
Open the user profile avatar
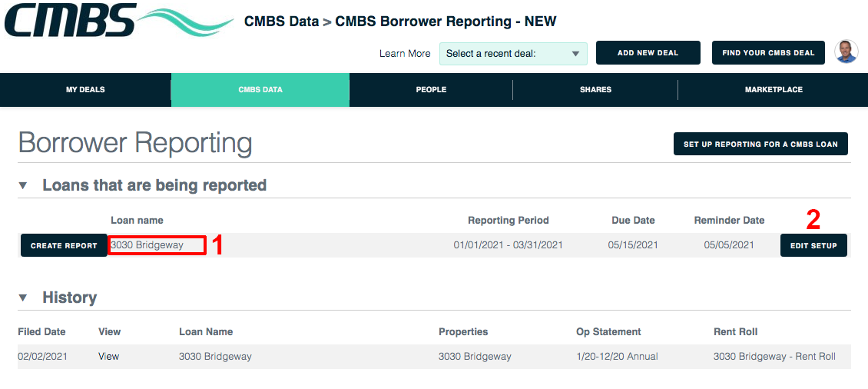coord(846,52)
